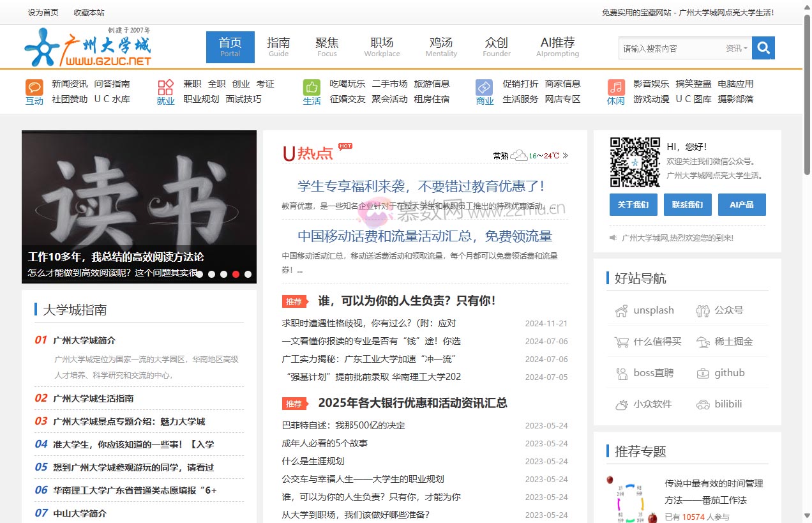Click the unsplash camera icon
Screen dimensions: 812x523
622,310
